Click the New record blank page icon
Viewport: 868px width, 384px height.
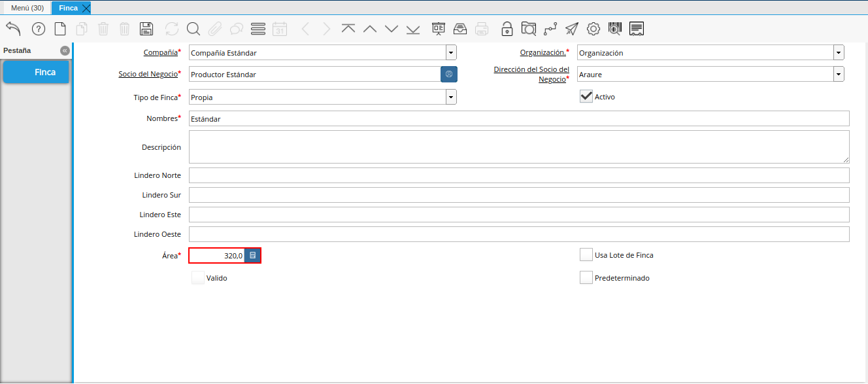pyautogui.click(x=60, y=29)
